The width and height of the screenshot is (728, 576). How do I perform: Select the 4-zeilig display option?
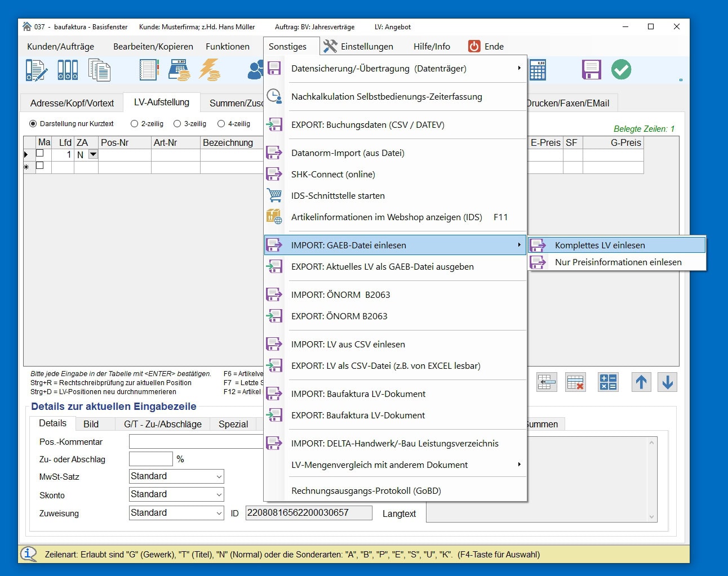pyautogui.click(x=221, y=124)
